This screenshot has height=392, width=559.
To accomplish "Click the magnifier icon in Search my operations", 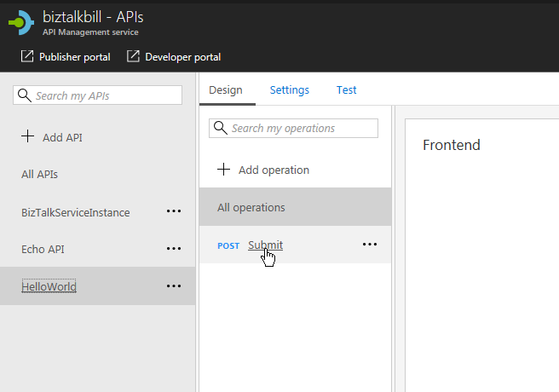I will point(221,128).
